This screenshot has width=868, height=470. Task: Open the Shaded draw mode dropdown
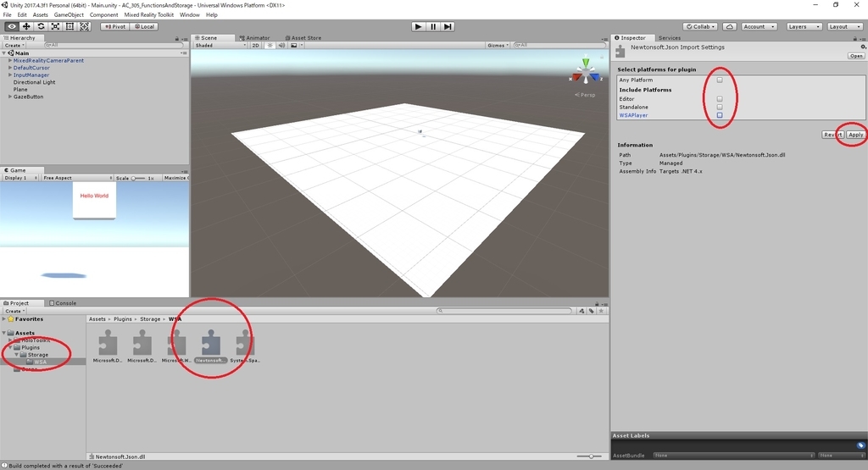[220, 46]
